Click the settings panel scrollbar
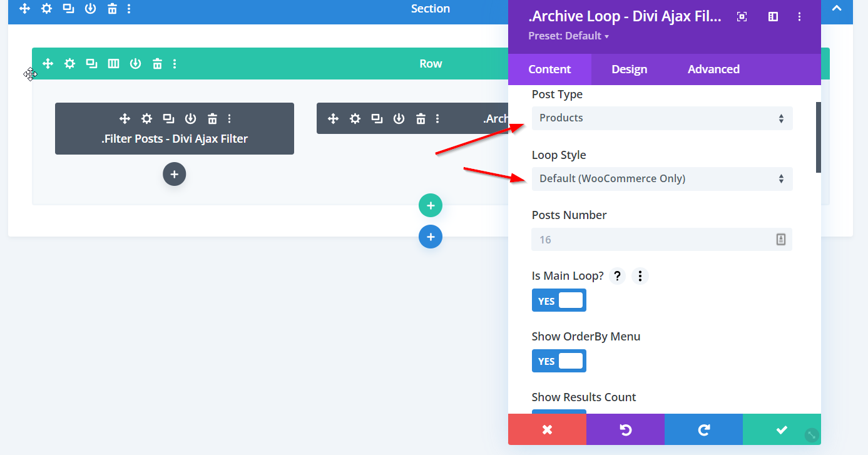The height and width of the screenshot is (455, 868). coord(819,137)
